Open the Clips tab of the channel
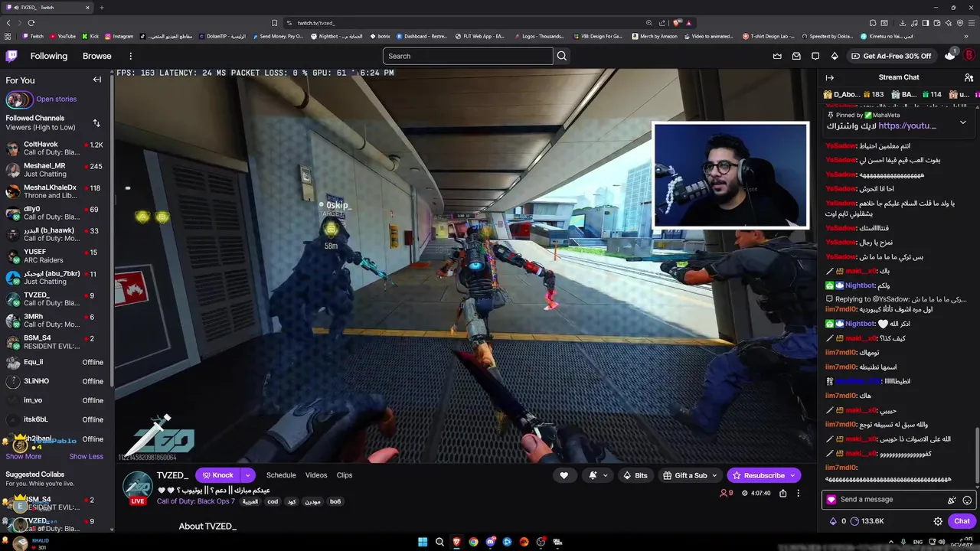Screen dimensions: 980x551 (x=345, y=475)
